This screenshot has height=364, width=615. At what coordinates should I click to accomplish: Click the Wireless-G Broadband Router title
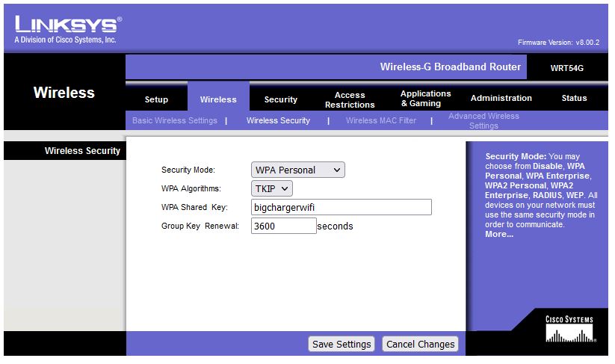451,67
